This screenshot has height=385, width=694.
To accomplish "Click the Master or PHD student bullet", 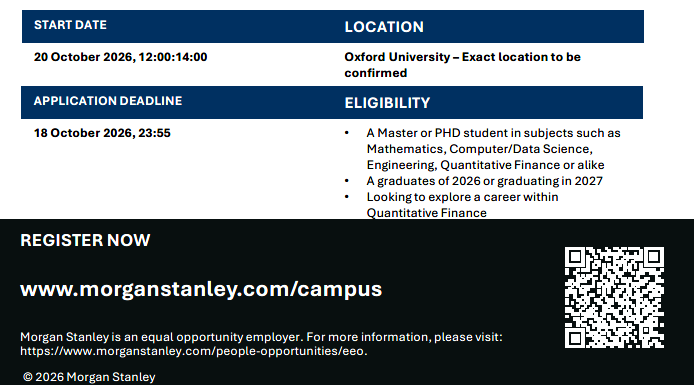I will click(494, 149).
